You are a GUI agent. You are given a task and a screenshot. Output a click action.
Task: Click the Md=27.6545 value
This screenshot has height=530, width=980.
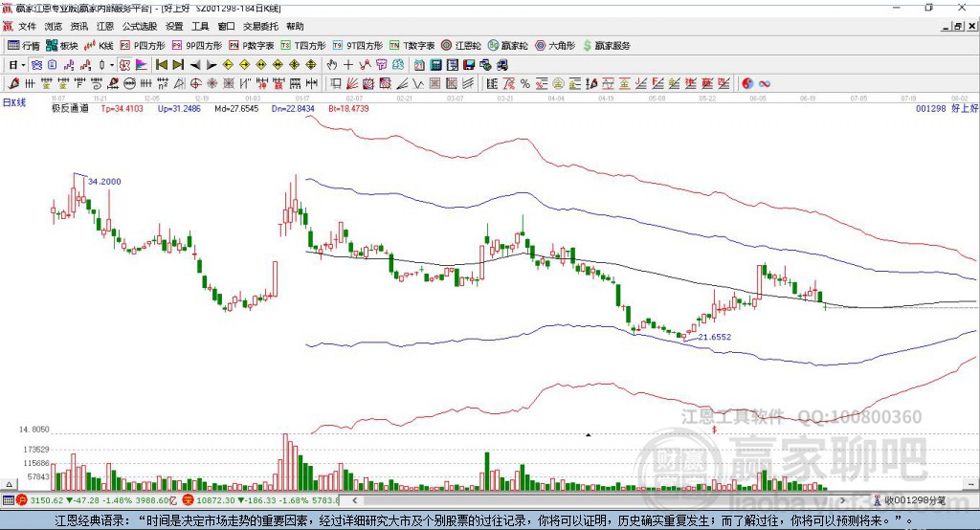pyautogui.click(x=235, y=108)
